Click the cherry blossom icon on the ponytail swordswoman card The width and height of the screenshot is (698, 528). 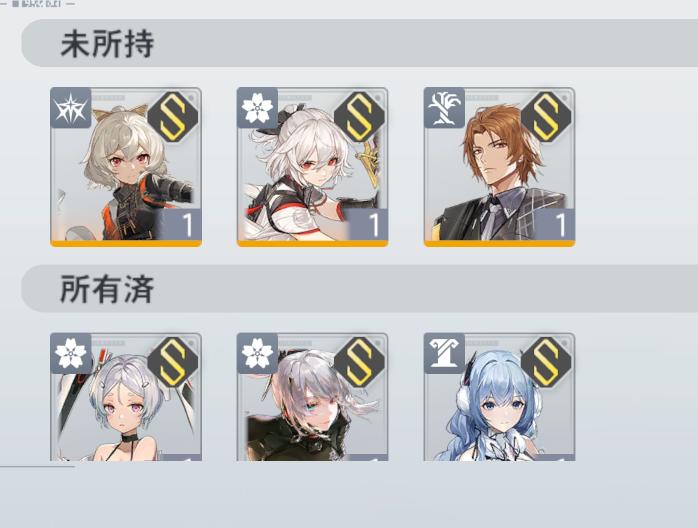point(257,108)
